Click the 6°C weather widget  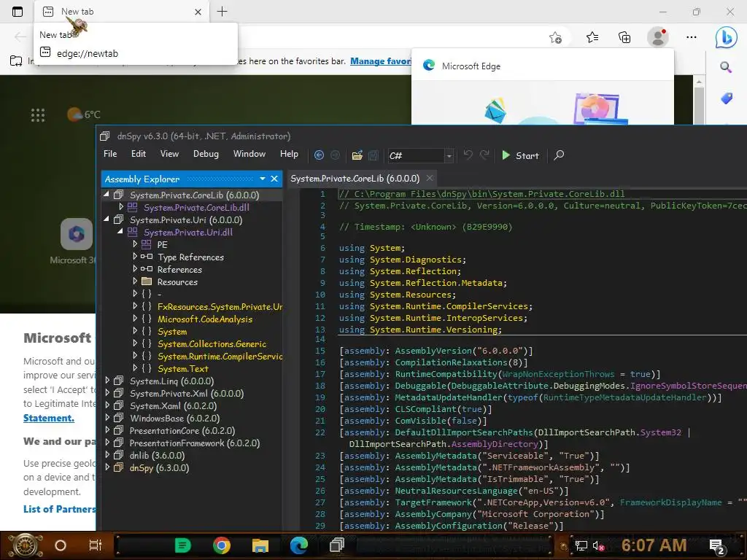click(x=84, y=114)
